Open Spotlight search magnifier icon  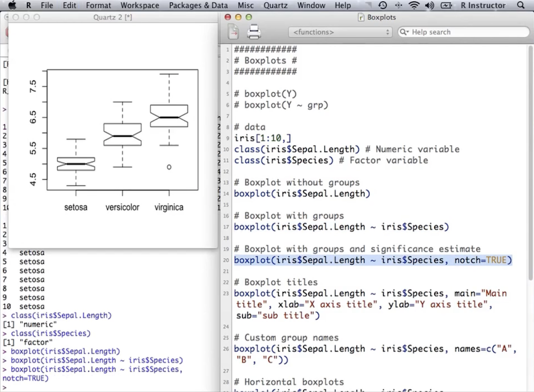521,5
